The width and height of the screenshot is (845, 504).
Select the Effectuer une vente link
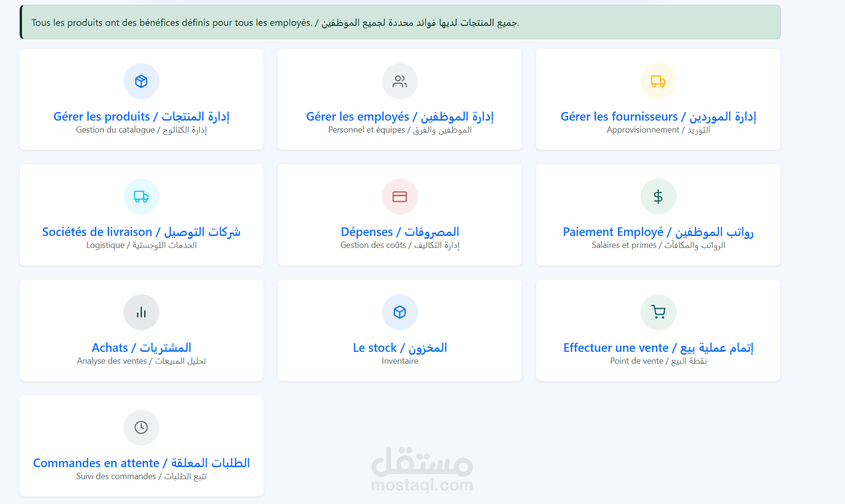click(x=658, y=347)
